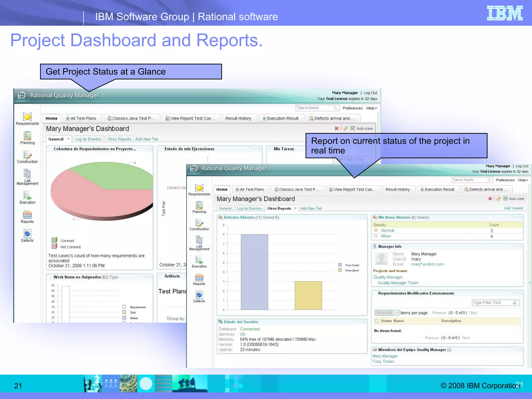Open Mary Manager team member link
This screenshot has width=532, height=399.
pos(385,356)
